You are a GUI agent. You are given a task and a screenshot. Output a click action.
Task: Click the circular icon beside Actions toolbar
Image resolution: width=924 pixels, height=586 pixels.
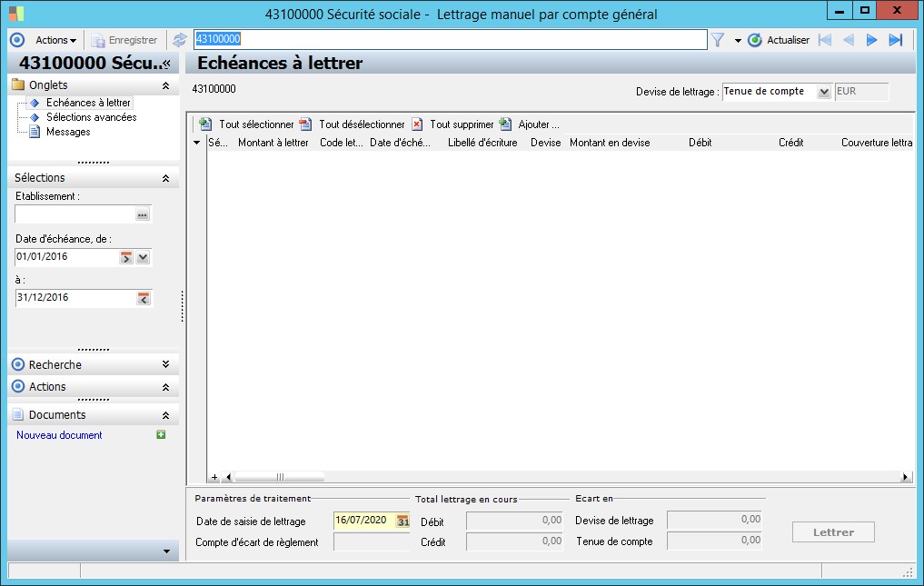pos(17,40)
